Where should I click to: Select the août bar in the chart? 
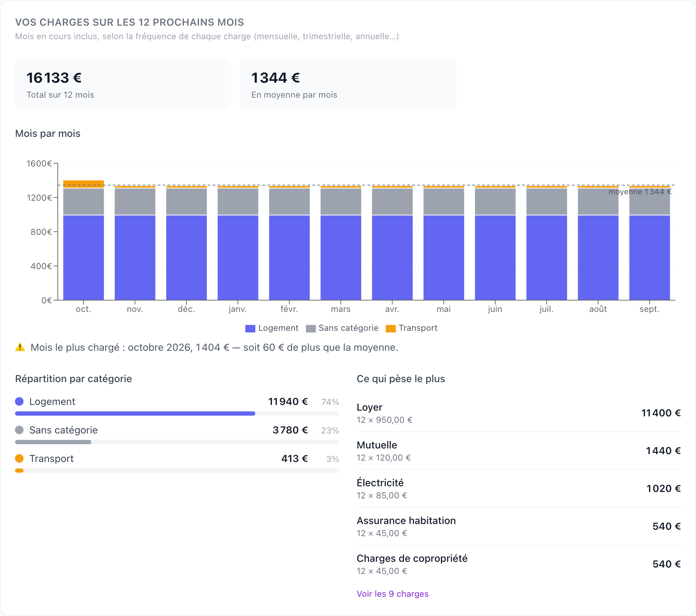(x=598, y=243)
